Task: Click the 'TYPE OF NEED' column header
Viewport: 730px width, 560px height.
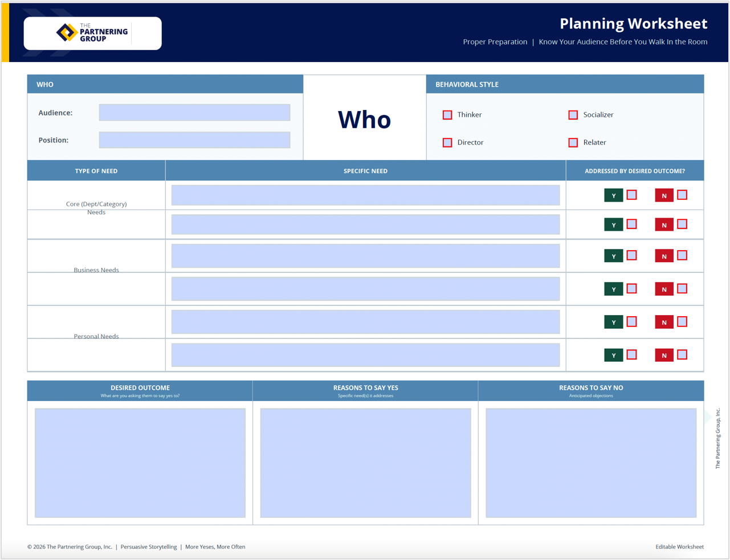Action: (x=96, y=171)
